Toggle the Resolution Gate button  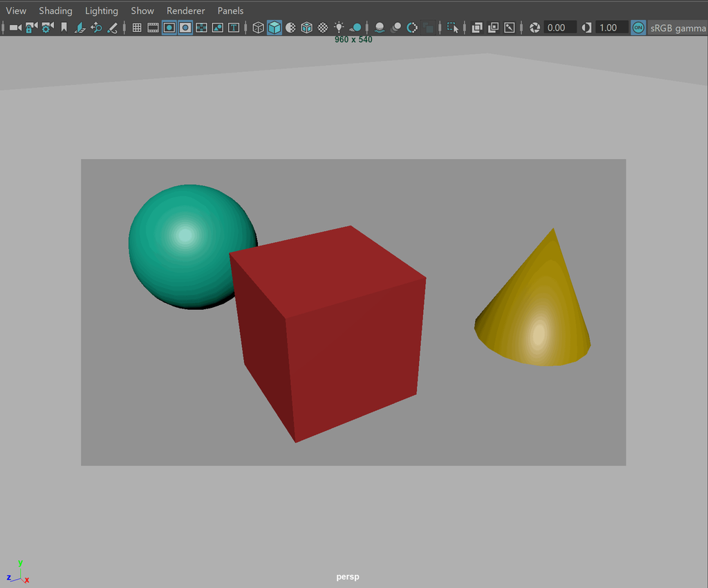tap(169, 28)
